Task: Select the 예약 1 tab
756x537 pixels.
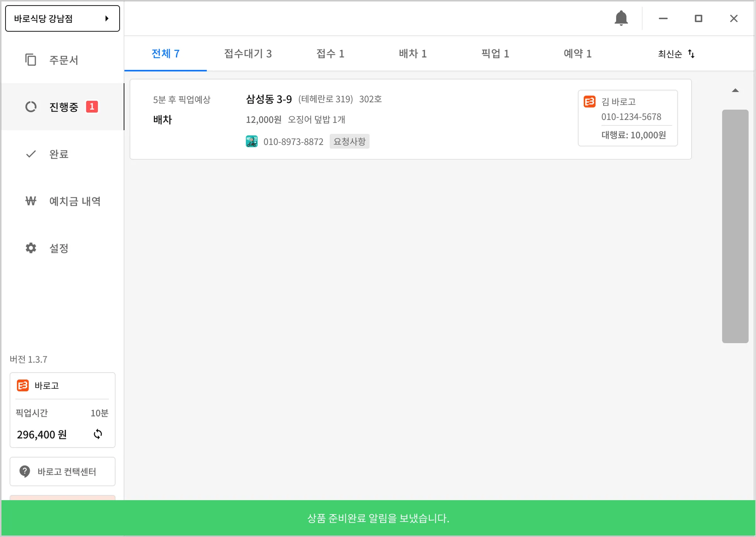Action: (577, 54)
